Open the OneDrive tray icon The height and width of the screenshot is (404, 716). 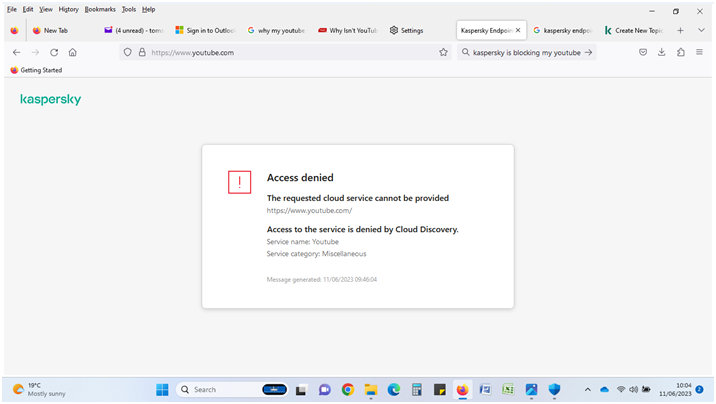pyautogui.click(x=605, y=389)
